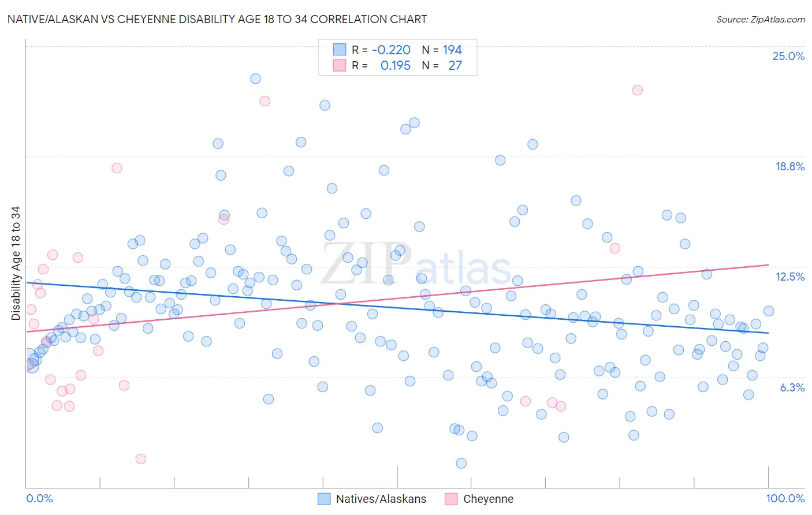Click the highest pink Cheyenne data point
812x515 pixels.
pyautogui.click(x=637, y=90)
